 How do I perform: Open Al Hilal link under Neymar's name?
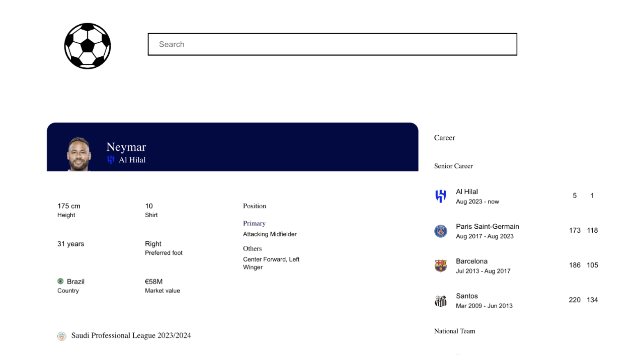132,160
